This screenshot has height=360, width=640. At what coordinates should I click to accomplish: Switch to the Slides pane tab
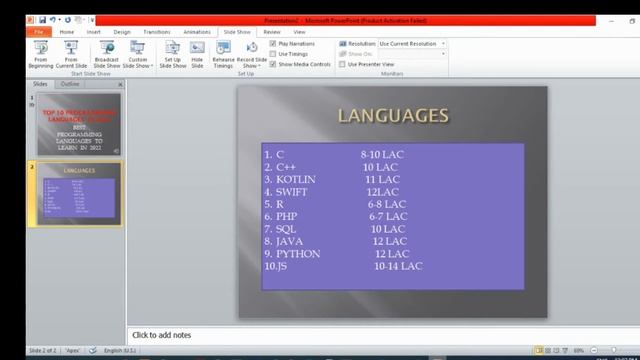(x=40, y=84)
